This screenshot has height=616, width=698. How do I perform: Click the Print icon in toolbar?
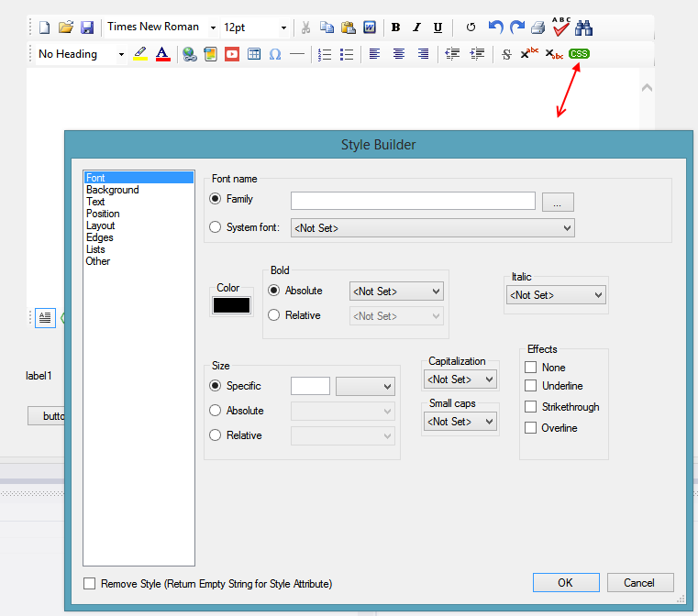tap(538, 27)
